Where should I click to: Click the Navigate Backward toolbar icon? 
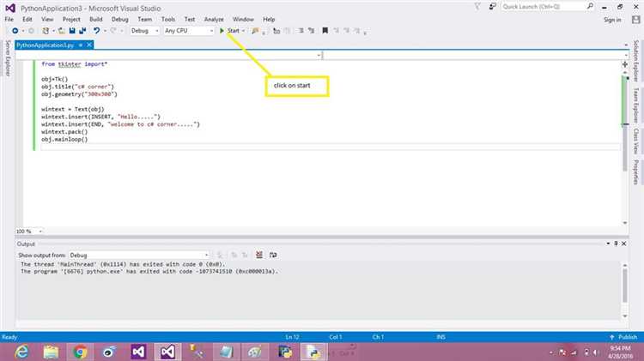click(x=15, y=31)
